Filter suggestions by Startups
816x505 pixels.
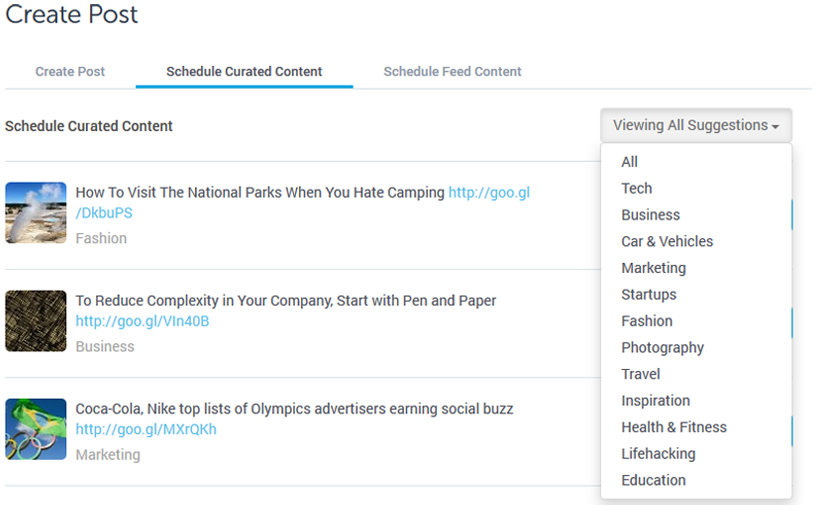[x=648, y=294]
